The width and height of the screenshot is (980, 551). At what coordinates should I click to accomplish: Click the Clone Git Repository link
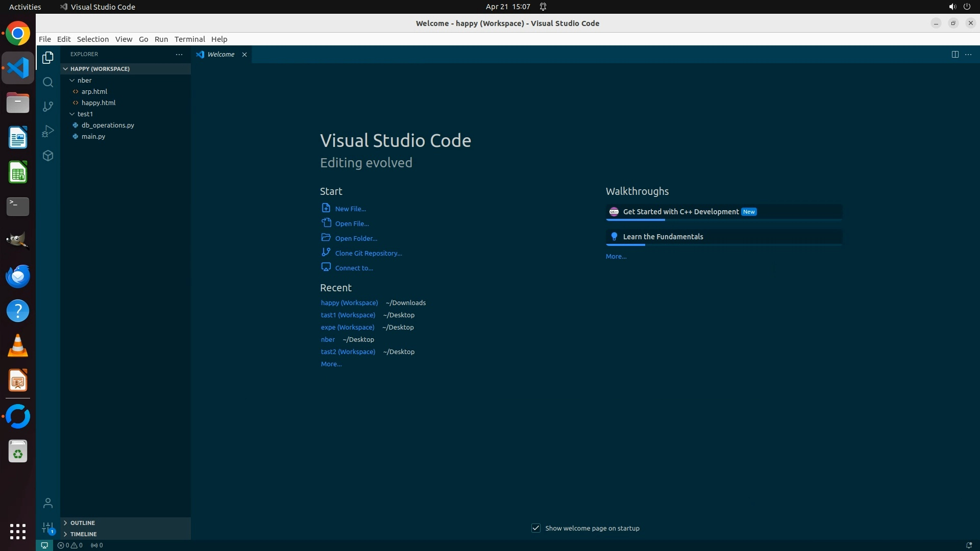[368, 253]
